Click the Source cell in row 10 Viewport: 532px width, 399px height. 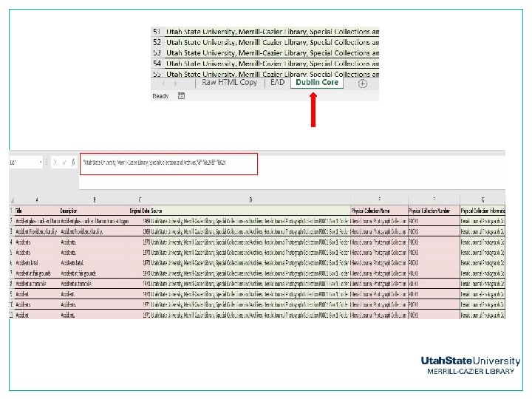pyautogui.click(x=250, y=304)
